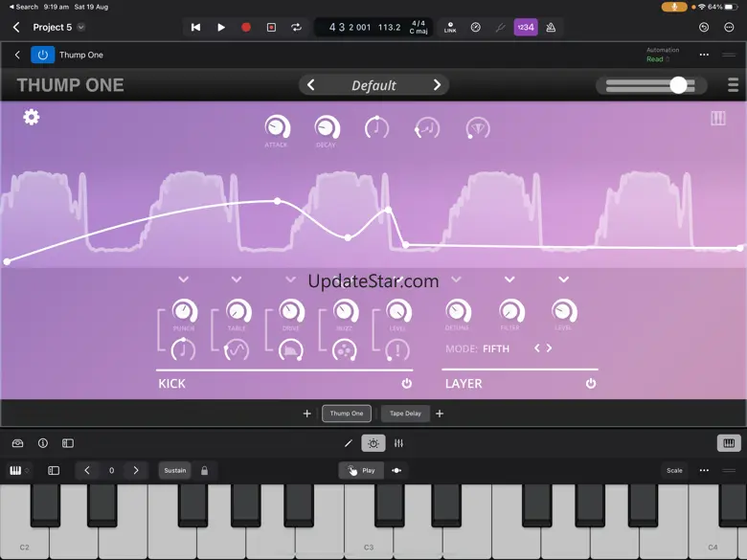Open plugin header ellipsis menu
Screen dimensions: 747x560
[704, 55]
